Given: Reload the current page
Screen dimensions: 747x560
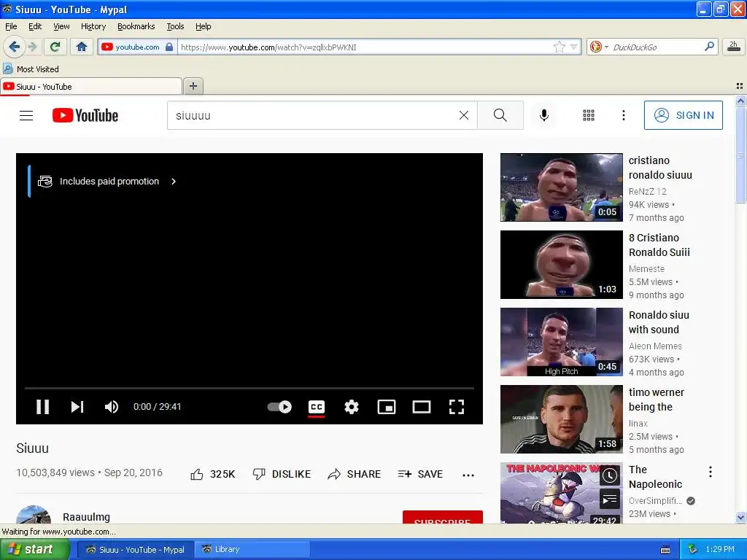Looking at the screenshot, I should coord(55,47).
